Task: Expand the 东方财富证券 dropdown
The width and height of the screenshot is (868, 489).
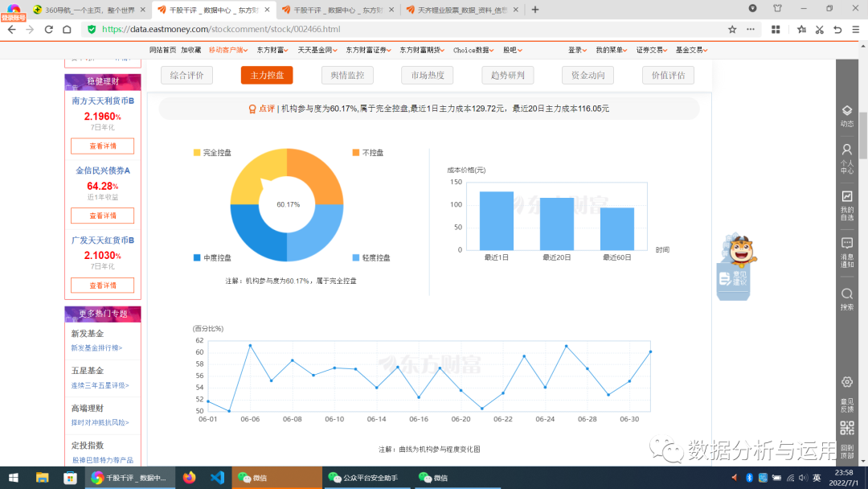Action: click(369, 50)
